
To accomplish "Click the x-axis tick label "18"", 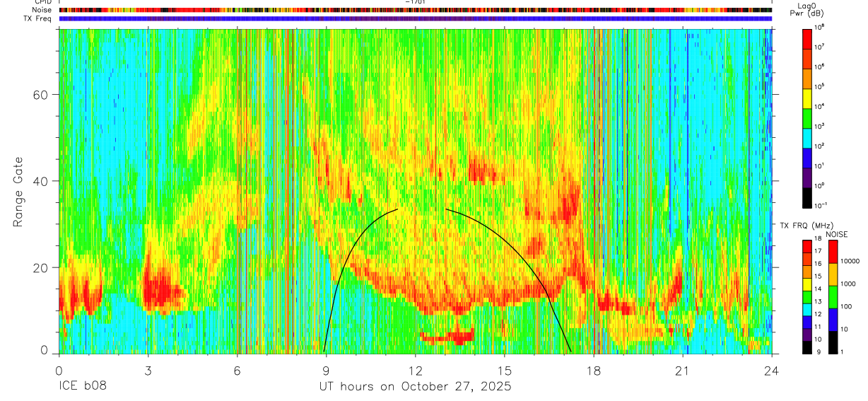I will (594, 371).
